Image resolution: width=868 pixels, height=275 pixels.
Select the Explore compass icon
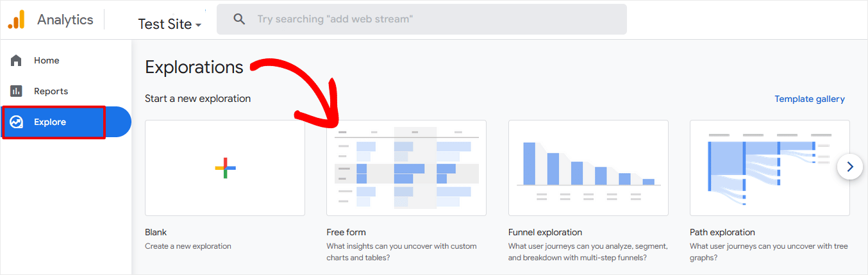tap(16, 122)
